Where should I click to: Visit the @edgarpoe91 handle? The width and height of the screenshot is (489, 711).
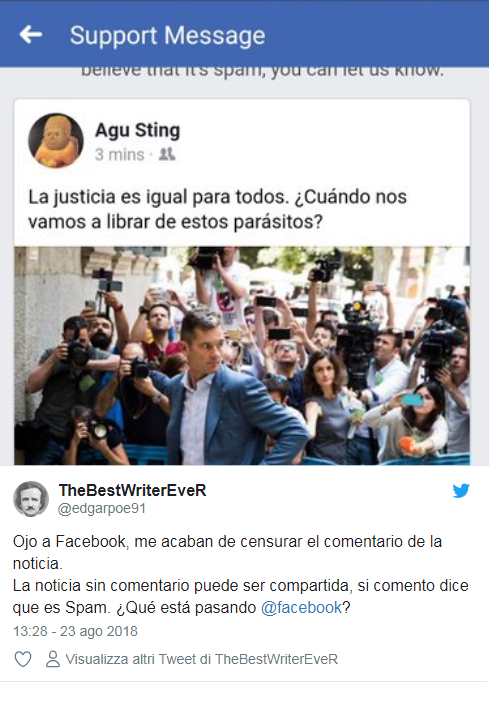[x=102, y=509]
